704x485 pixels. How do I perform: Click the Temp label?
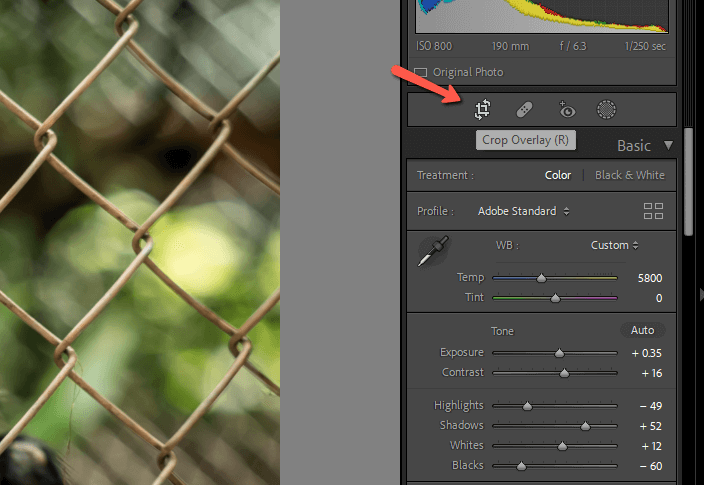[471, 277]
